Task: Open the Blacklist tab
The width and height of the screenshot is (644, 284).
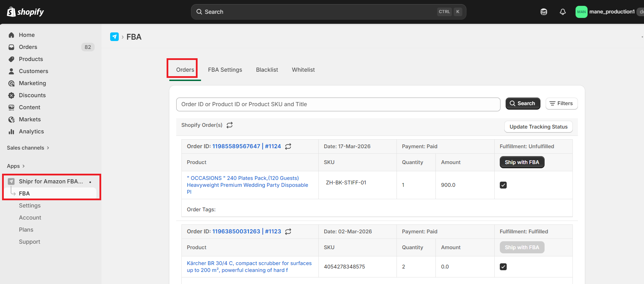Action: point(267,70)
